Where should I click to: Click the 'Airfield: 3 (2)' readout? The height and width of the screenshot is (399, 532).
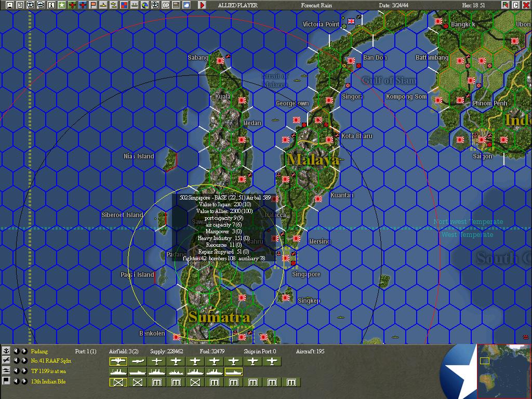[x=124, y=351]
